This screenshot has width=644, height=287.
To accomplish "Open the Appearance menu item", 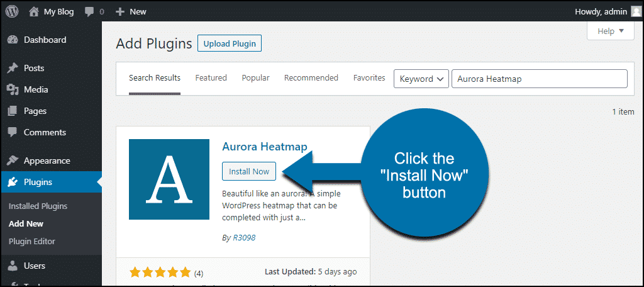I will click(51, 160).
